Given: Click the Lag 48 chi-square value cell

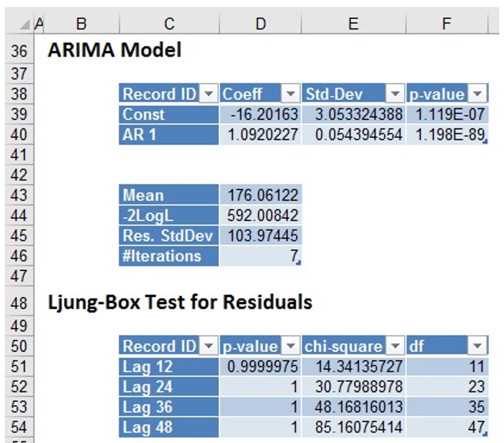Looking at the screenshot, I should coord(353,427).
